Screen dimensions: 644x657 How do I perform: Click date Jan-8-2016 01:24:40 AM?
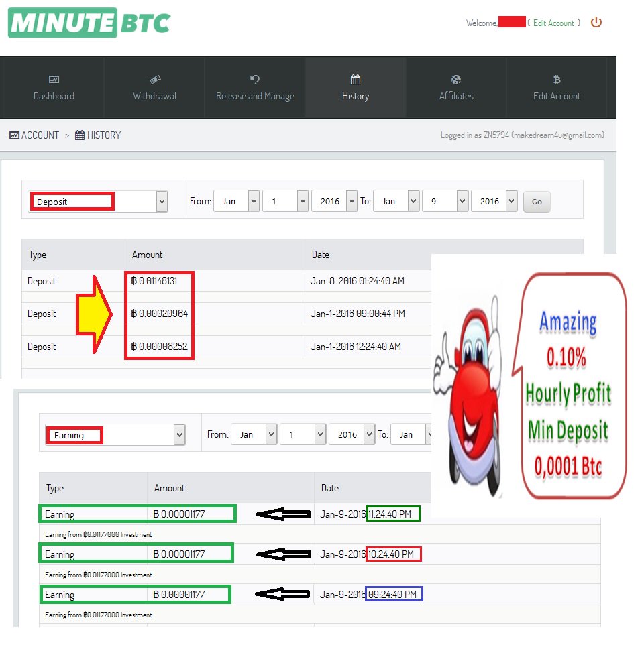pyautogui.click(x=357, y=281)
